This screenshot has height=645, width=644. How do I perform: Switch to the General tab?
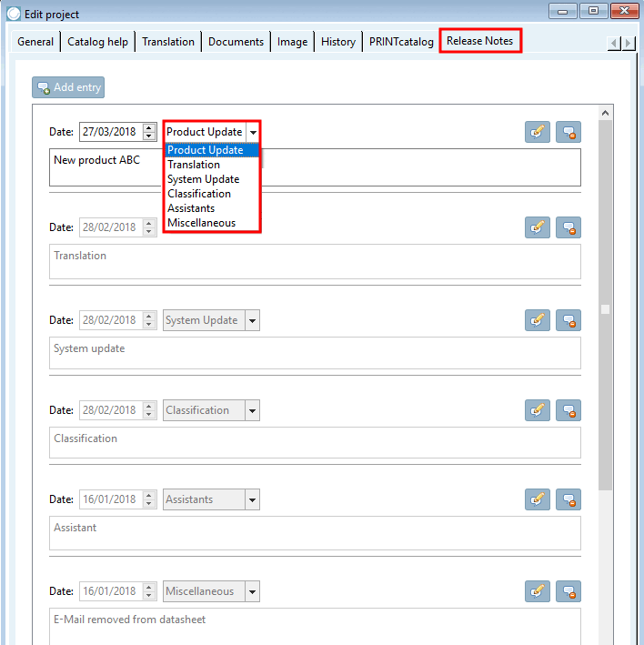coord(35,42)
